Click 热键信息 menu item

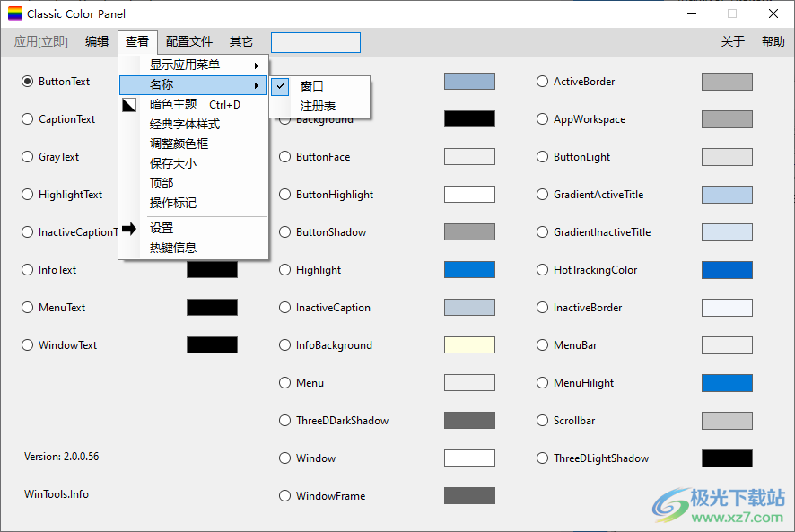(173, 248)
